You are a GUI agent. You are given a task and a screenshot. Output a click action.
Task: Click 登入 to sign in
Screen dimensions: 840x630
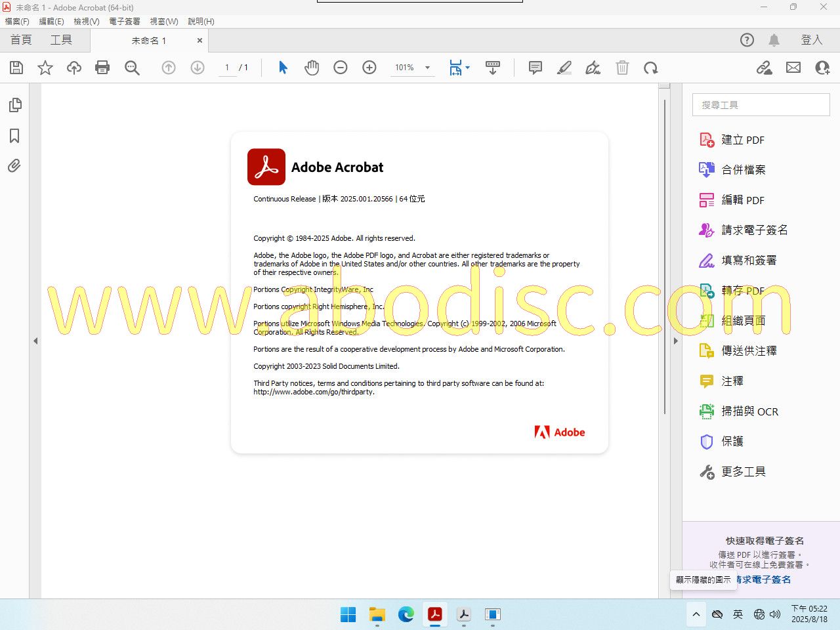(812, 40)
